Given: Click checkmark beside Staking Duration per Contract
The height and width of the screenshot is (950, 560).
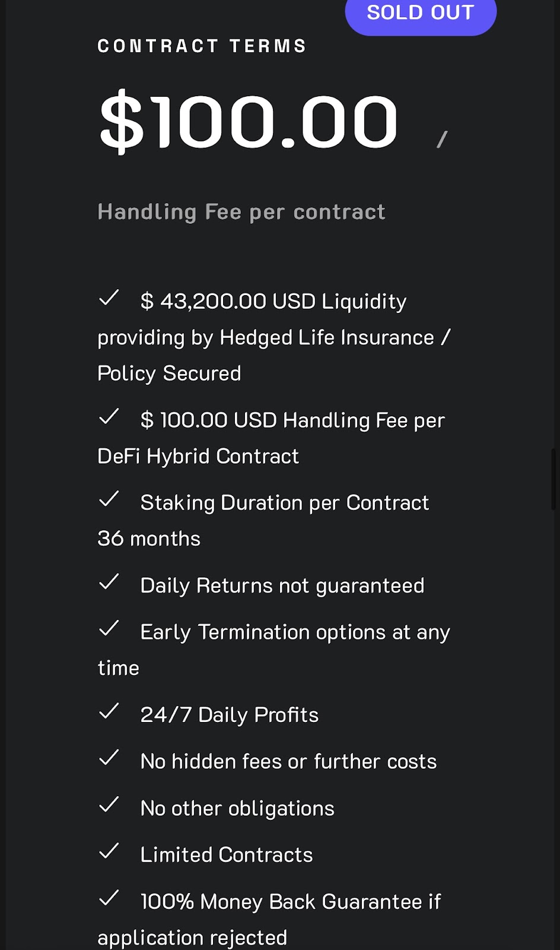Looking at the screenshot, I should pyautogui.click(x=109, y=499).
